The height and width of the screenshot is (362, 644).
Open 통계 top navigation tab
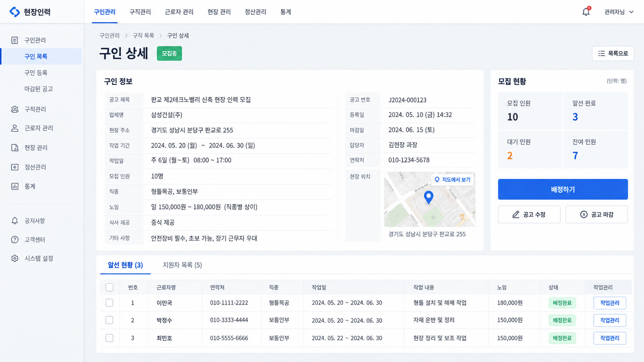(286, 12)
